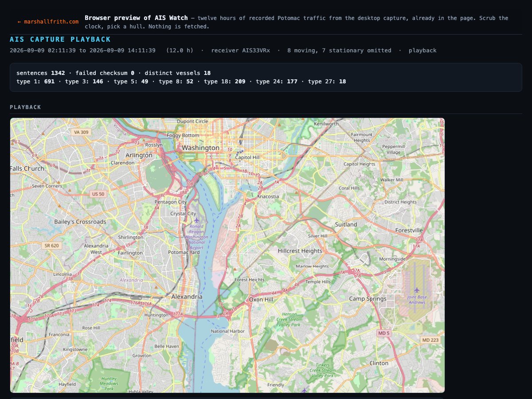The image size is (532, 399).
Task: Click the Dupont Circle map label
Action: [192, 121]
